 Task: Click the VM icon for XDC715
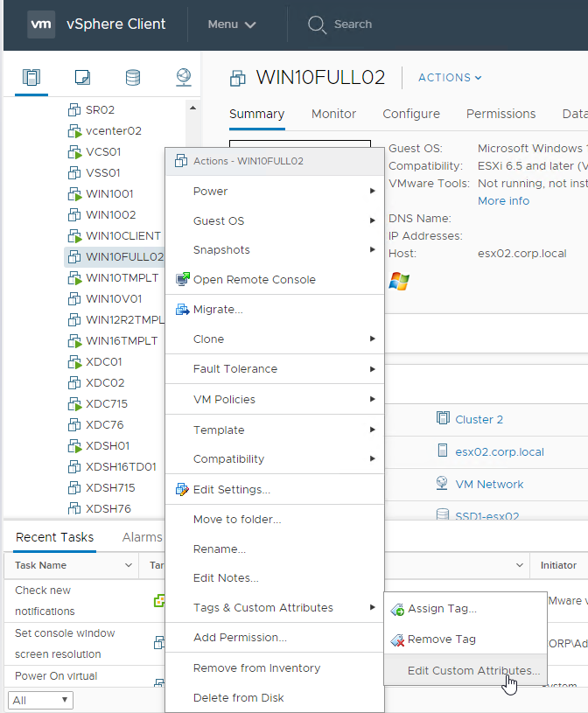click(x=74, y=404)
